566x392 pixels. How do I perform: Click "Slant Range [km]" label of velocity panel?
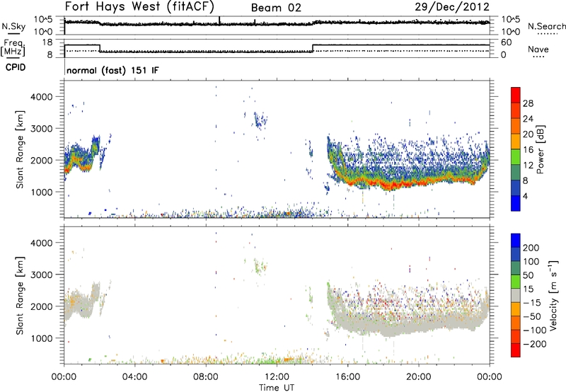click(x=20, y=296)
